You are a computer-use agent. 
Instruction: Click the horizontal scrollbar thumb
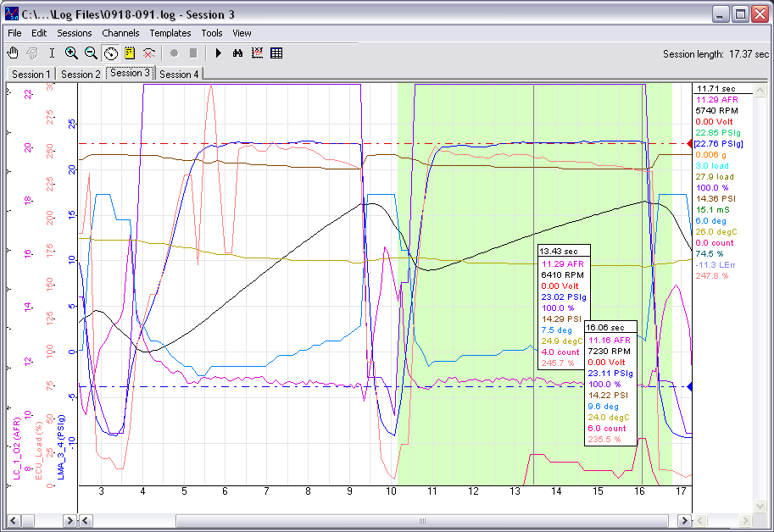click(x=421, y=520)
